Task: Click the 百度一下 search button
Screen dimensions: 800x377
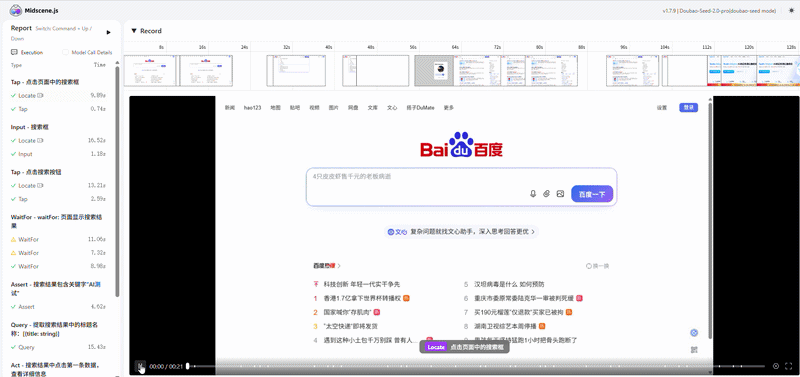Action: 592,194
